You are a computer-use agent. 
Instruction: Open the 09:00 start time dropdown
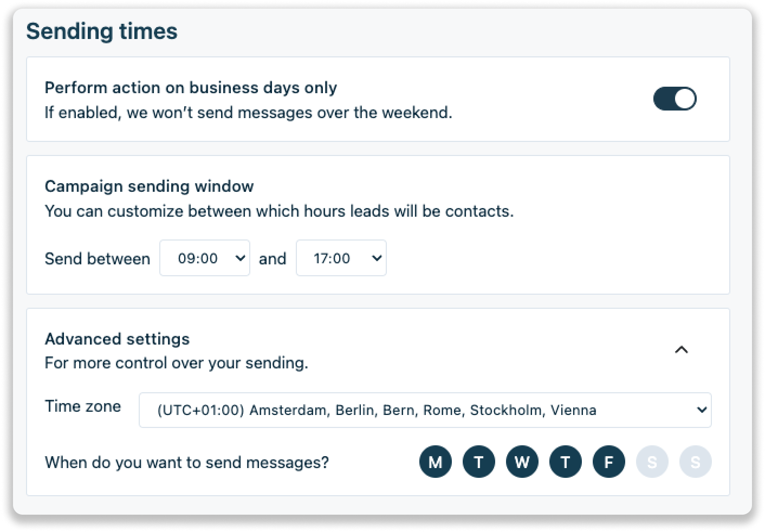pos(205,258)
